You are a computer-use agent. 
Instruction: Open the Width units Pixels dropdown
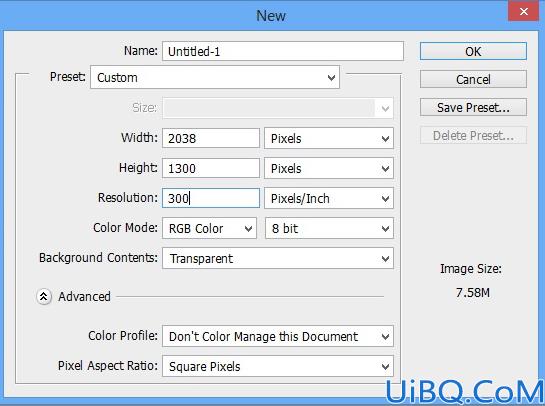point(329,138)
